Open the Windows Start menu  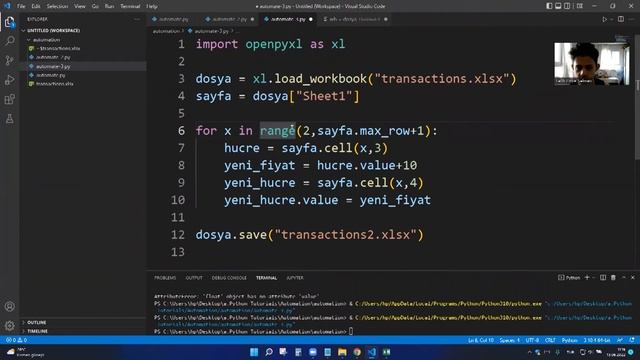(x=254, y=352)
